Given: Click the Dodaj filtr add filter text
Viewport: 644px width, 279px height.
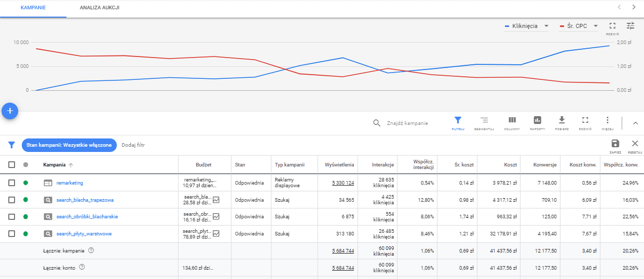Looking at the screenshot, I should [133, 145].
